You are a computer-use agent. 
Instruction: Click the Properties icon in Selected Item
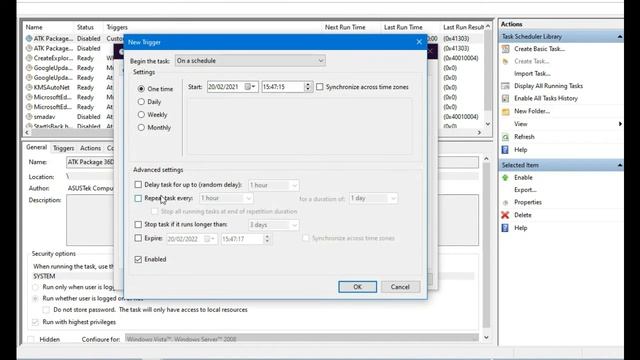[505, 202]
